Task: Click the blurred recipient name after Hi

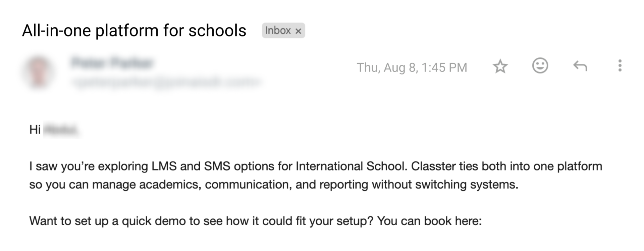Action: (61, 130)
